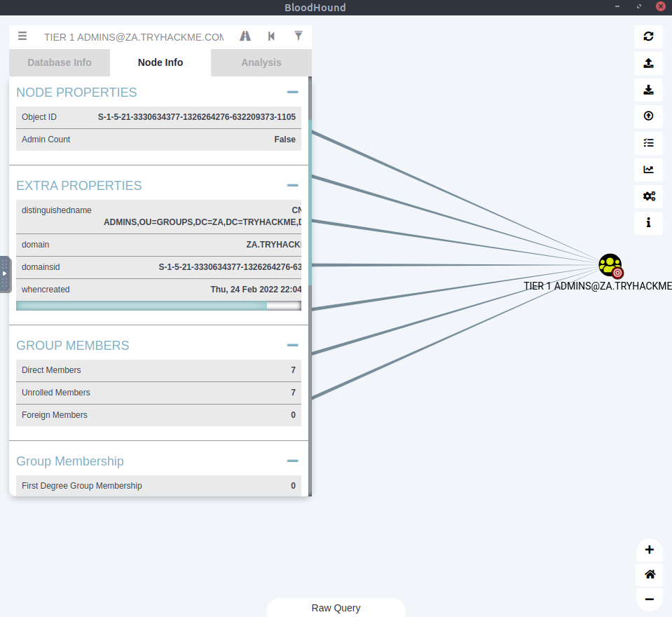Click the Direct Members row
This screenshot has height=617, width=672.
click(158, 370)
